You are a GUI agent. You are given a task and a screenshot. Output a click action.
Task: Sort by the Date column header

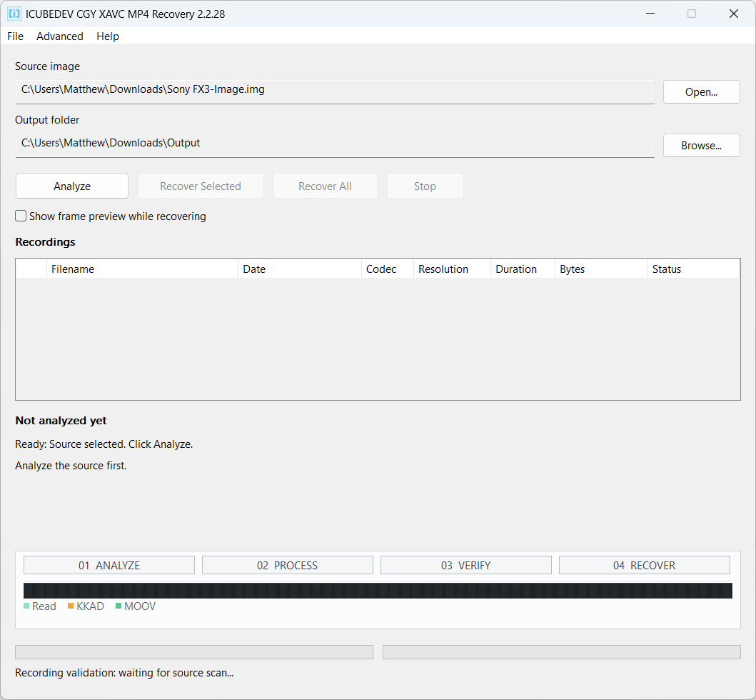pyautogui.click(x=299, y=269)
